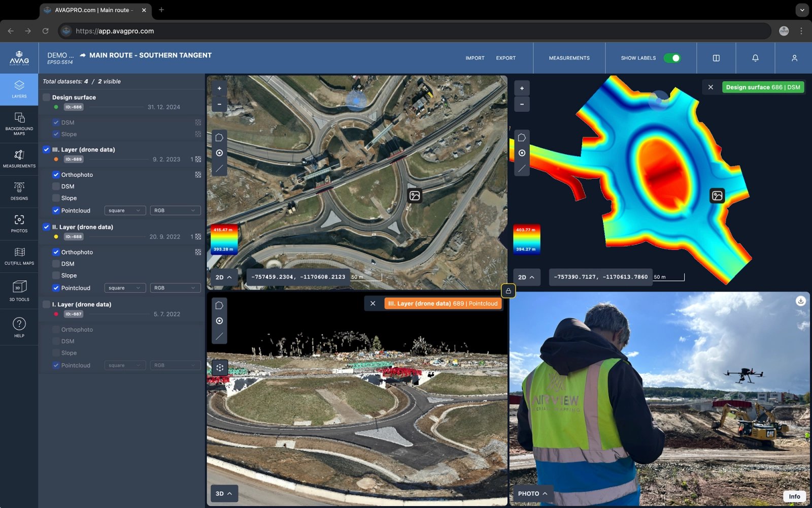
Task: Select point measure tool in orthophoto view
Action: coord(219,153)
